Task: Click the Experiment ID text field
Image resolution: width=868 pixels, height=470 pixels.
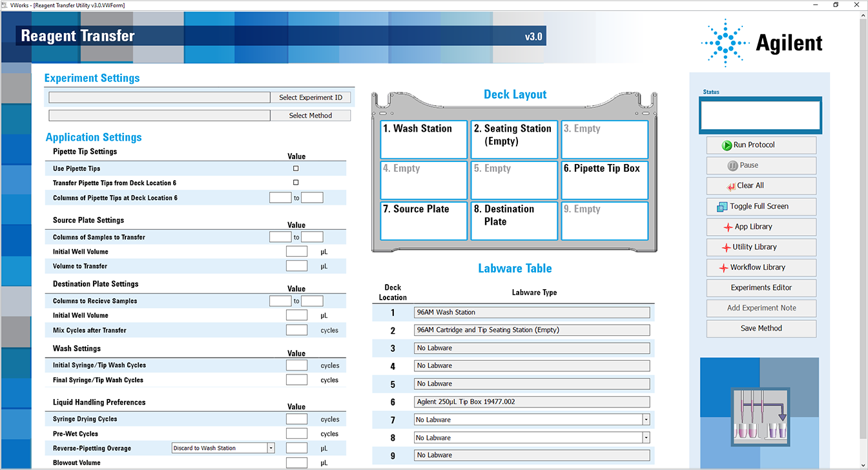Action: click(x=160, y=97)
